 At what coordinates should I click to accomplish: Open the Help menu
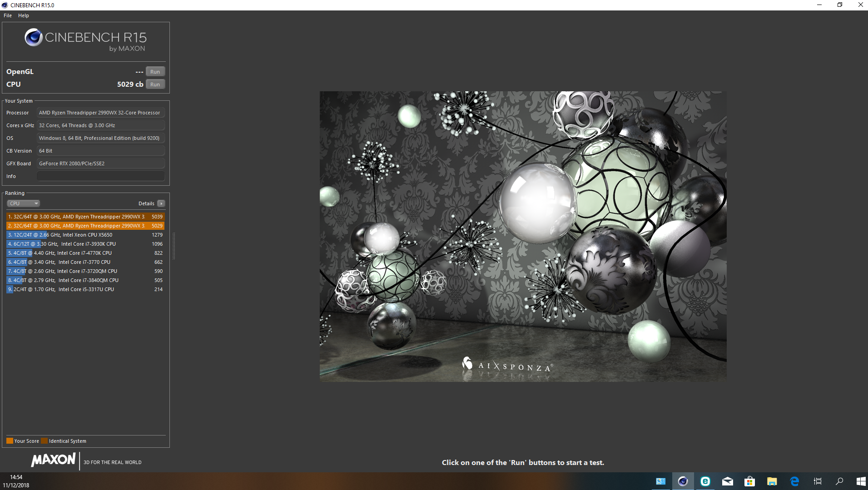coord(23,15)
